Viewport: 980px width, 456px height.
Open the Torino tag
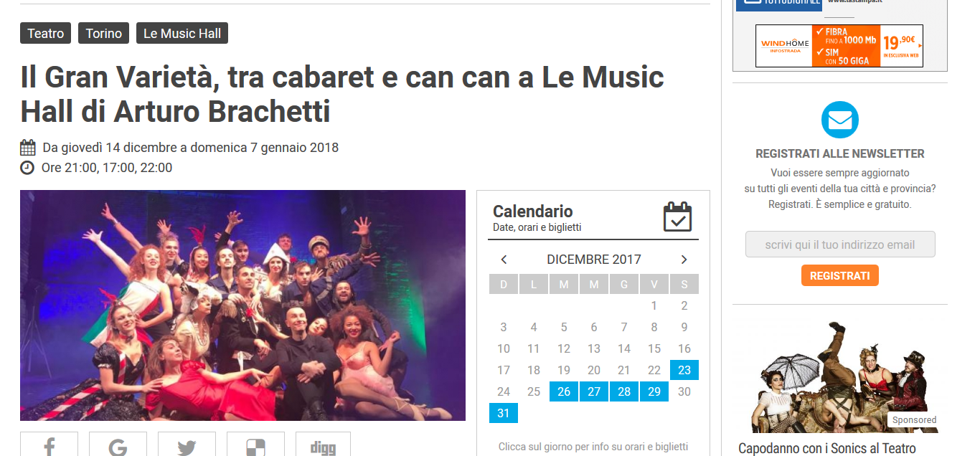(104, 33)
